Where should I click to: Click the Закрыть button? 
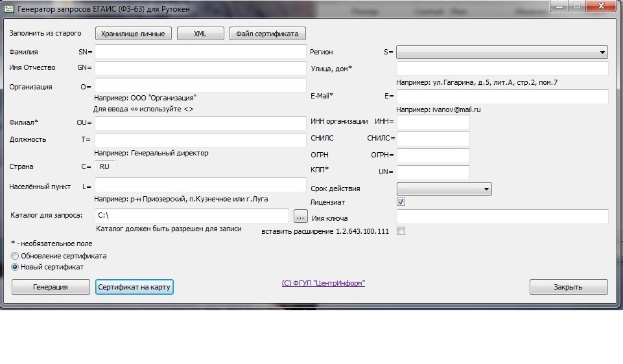point(568,287)
